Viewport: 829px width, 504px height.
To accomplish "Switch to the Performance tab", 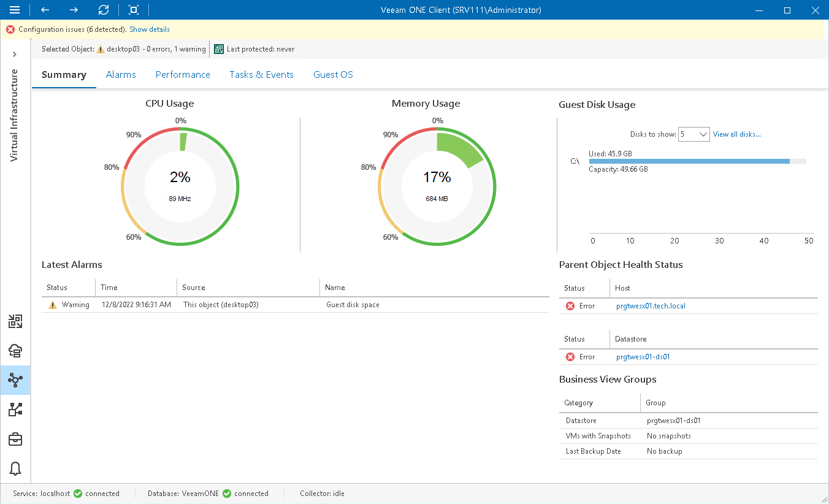I will (x=182, y=74).
